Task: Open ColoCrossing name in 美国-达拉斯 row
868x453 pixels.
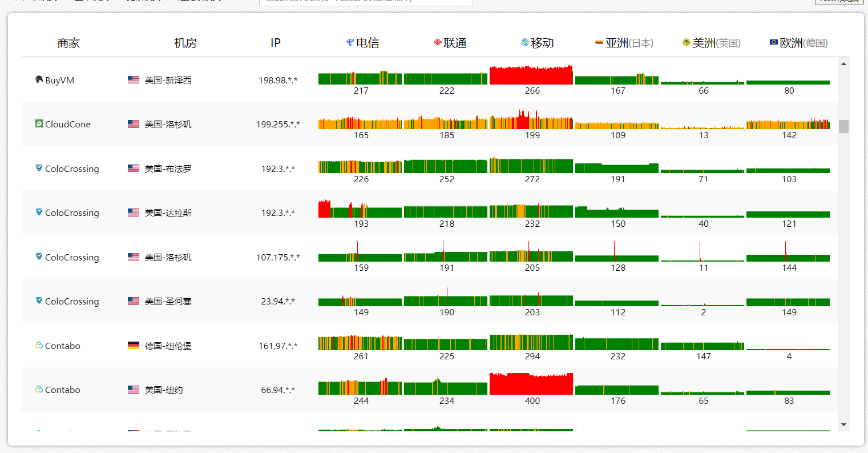Action: [72, 213]
